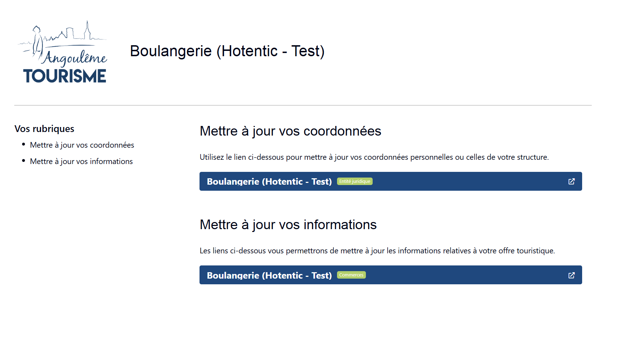Click the open-in-new-window arrow of the second bar
The width and height of the screenshot is (637, 364).
[571, 275]
